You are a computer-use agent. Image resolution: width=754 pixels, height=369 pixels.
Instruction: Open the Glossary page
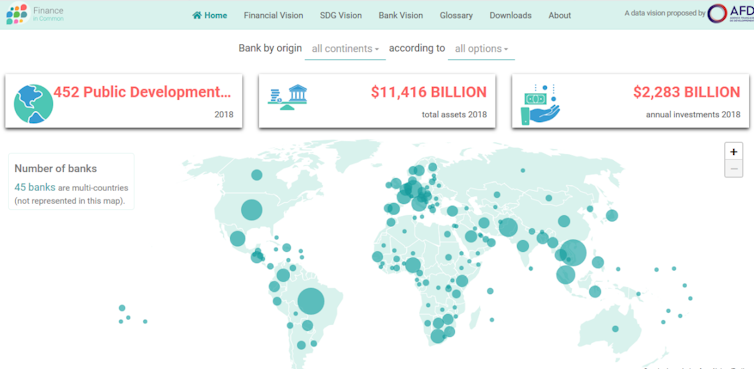pyautogui.click(x=456, y=15)
